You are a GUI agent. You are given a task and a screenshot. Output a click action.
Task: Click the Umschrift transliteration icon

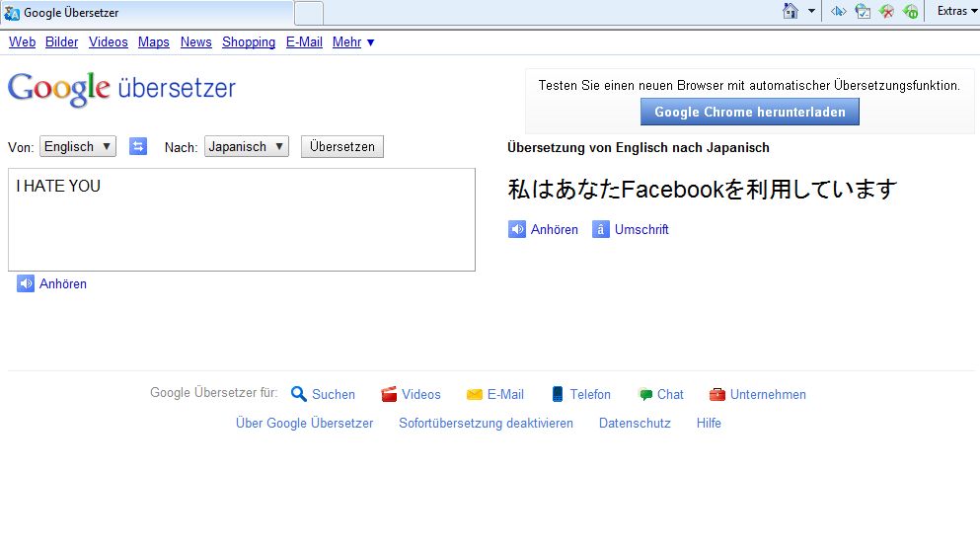[x=601, y=229]
